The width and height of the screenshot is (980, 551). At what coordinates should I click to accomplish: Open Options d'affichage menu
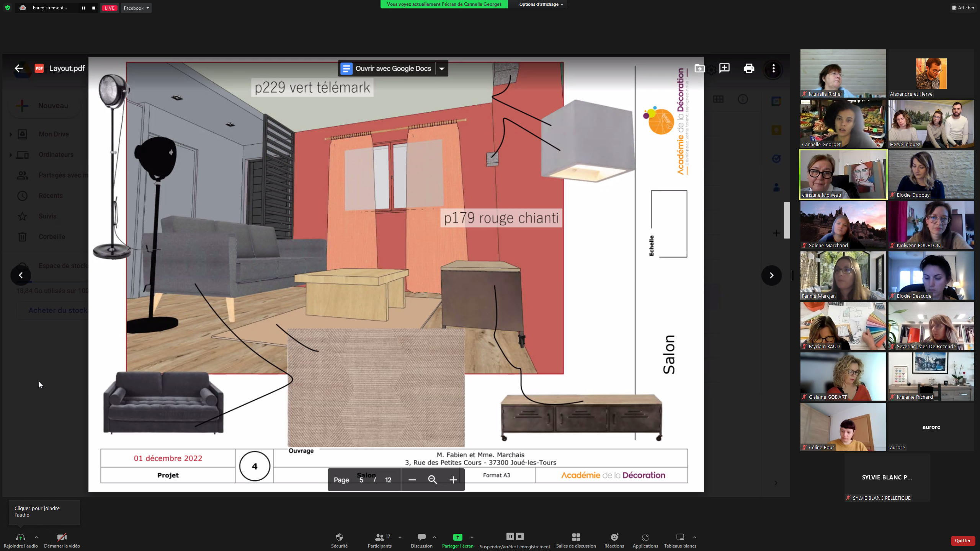click(x=541, y=4)
